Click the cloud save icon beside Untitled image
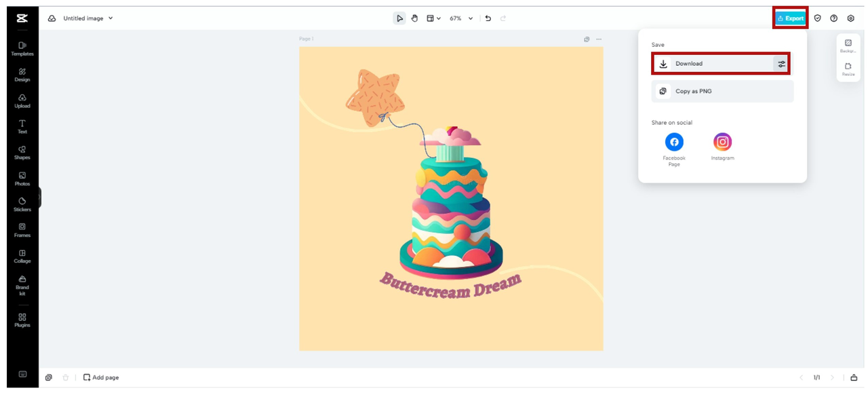 click(x=52, y=18)
